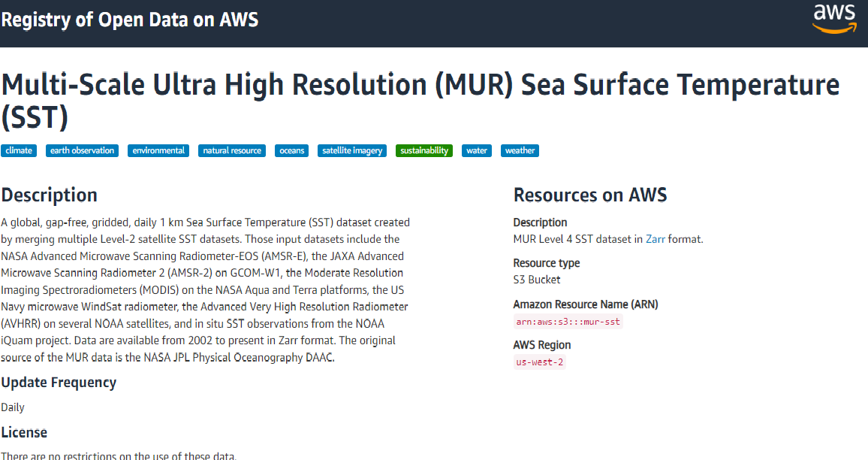This screenshot has width=868, height=460.
Task: Open the Zarr format link
Action: coord(656,240)
